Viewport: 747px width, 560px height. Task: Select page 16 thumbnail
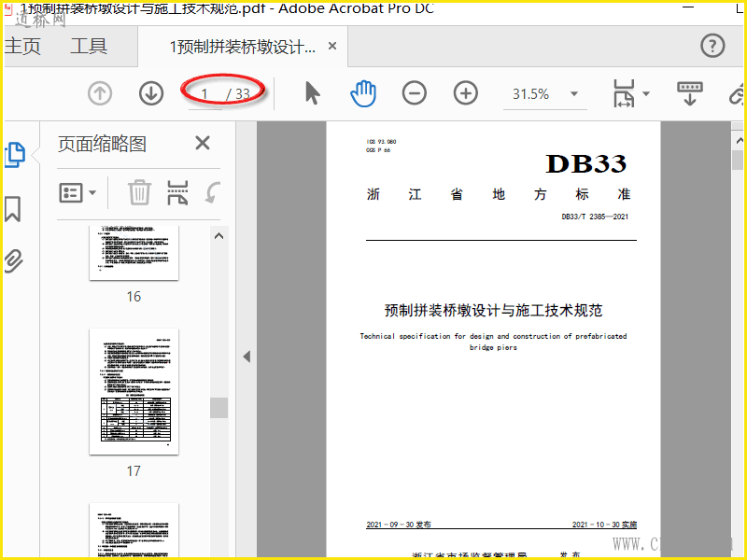click(134, 253)
